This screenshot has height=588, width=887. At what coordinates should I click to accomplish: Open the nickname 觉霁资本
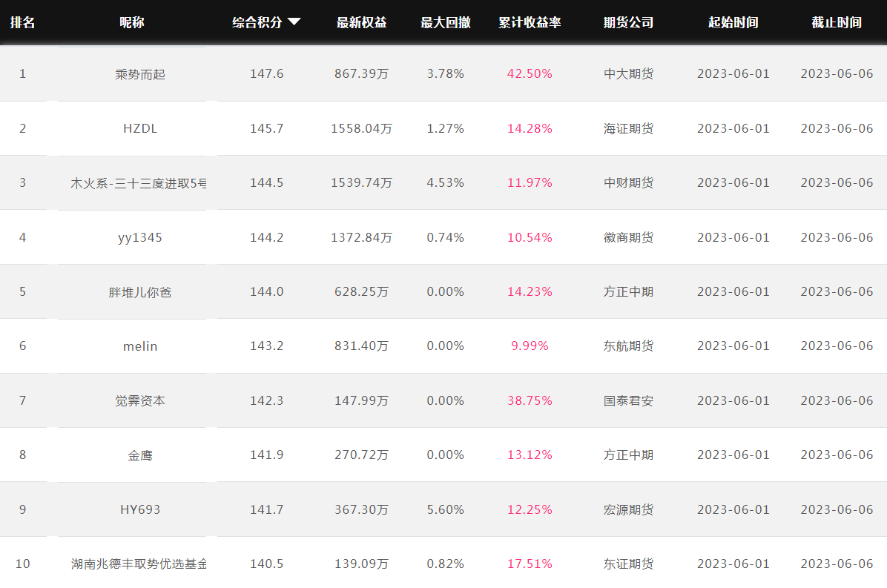140,401
